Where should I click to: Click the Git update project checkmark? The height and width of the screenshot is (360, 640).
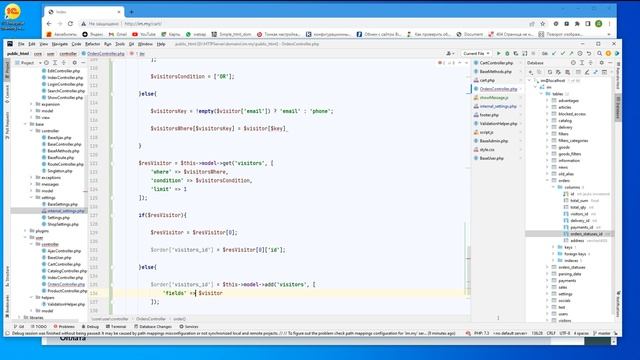coord(554,53)
